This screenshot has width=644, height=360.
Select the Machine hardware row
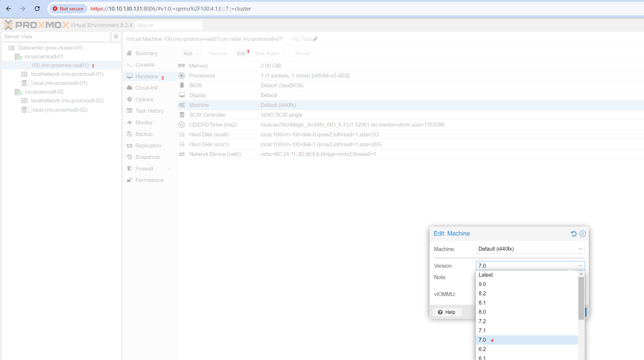[410, 105]
